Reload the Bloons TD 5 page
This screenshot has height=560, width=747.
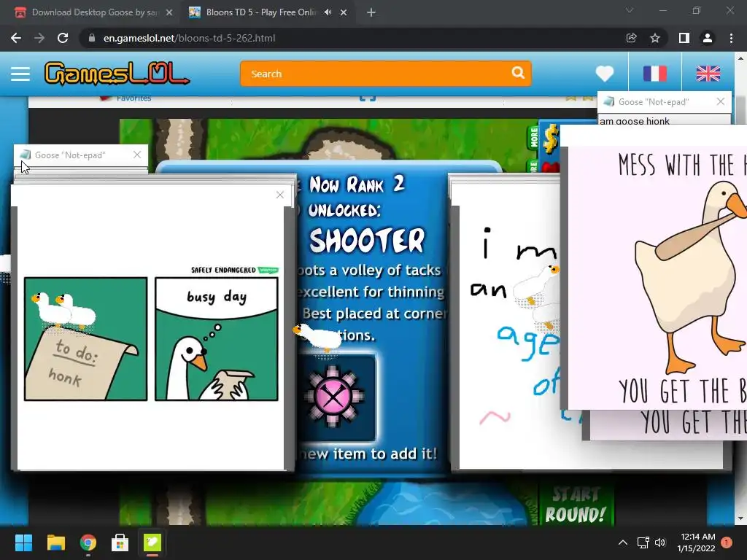63,38
